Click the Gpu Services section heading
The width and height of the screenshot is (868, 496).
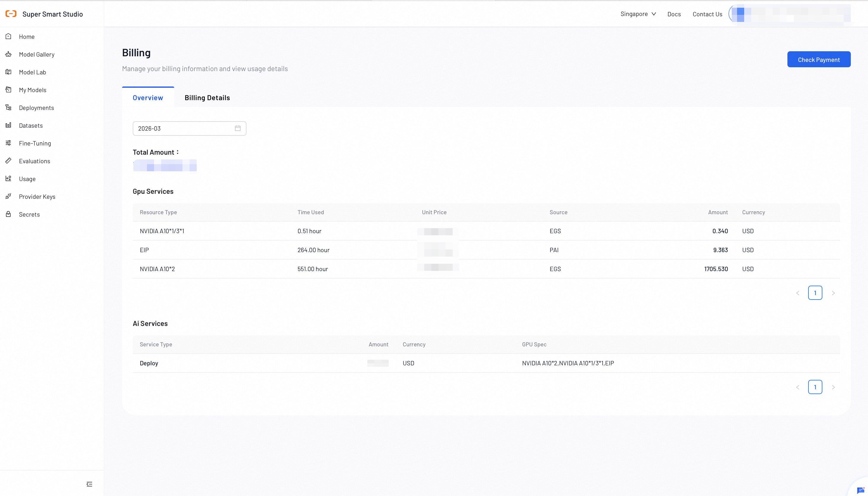pos(153,191)
